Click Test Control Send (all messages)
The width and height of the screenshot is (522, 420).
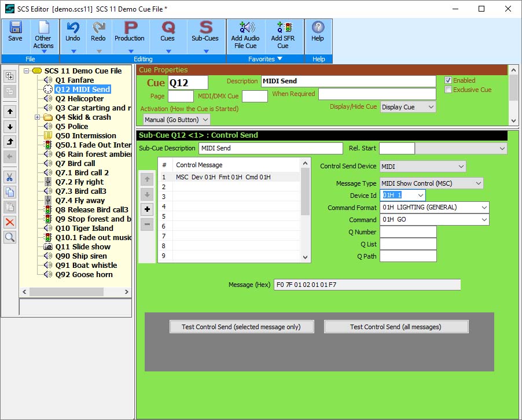coord(396,327)
